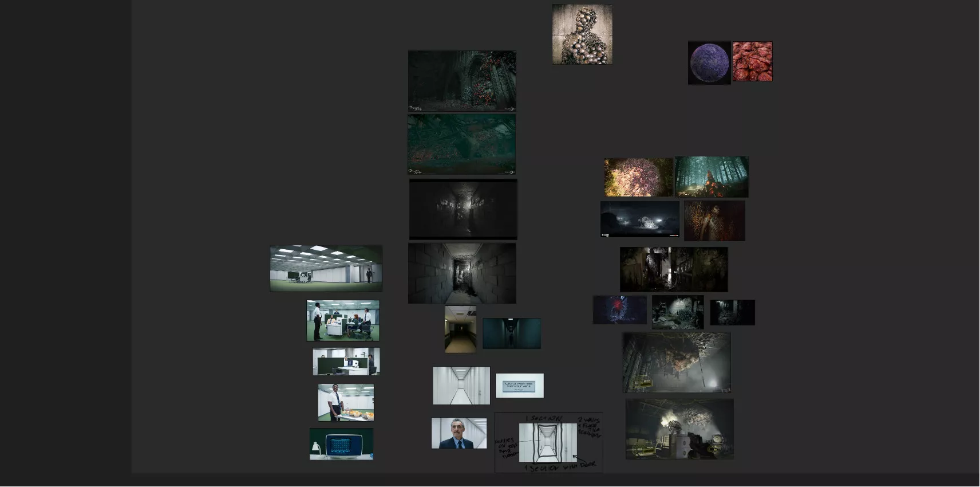Click the small dim hallway with doors

(x=460, y=329)
